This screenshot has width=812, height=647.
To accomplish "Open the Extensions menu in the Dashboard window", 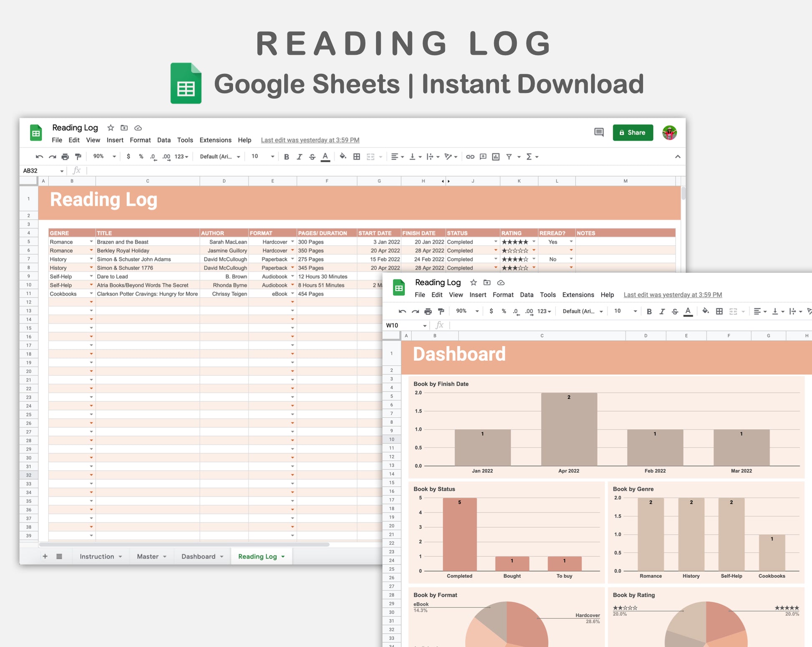I will (x=578, y=295).
